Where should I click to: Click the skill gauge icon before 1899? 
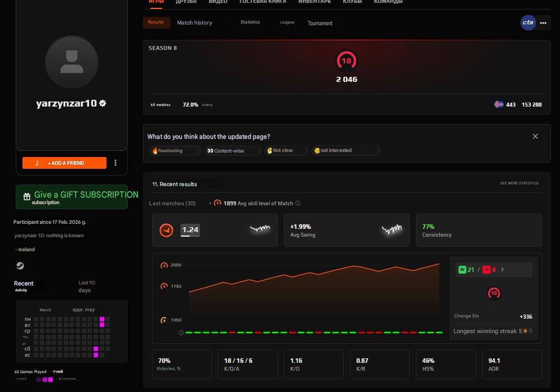click(217, 203)
